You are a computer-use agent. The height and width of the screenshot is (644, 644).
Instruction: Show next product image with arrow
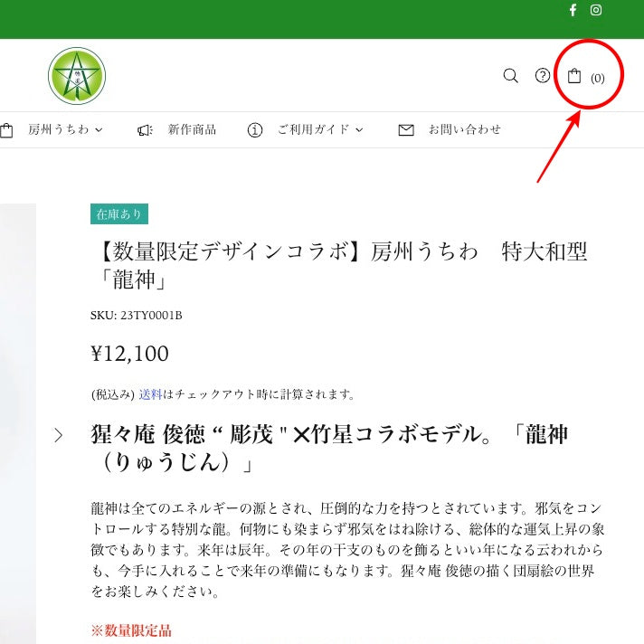pyautogui.click(x=59, y=435)
